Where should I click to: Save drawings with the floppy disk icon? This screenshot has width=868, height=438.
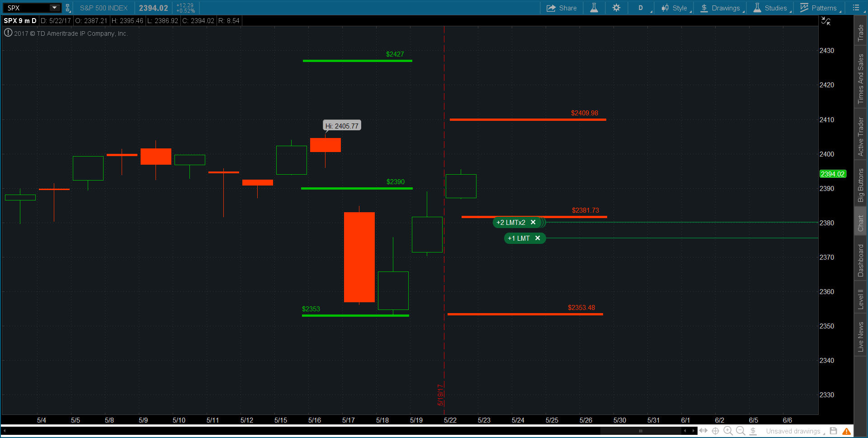(834, 431)
